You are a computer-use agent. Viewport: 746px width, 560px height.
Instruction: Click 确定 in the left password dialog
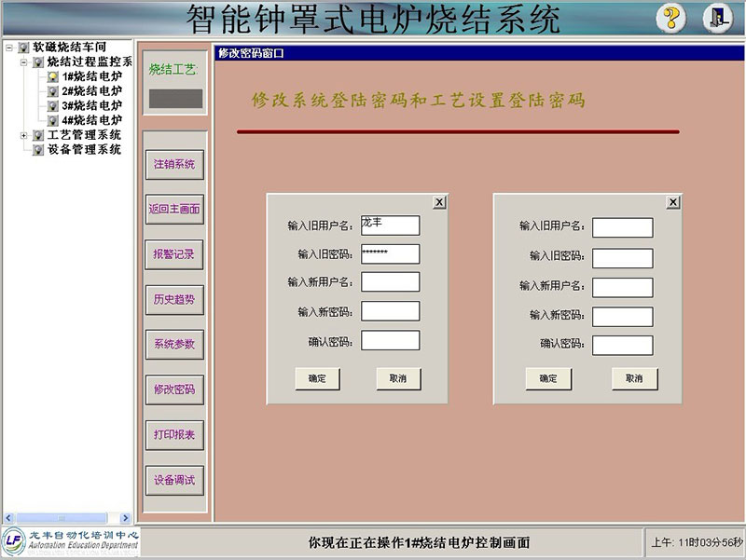tap(317, 378)
